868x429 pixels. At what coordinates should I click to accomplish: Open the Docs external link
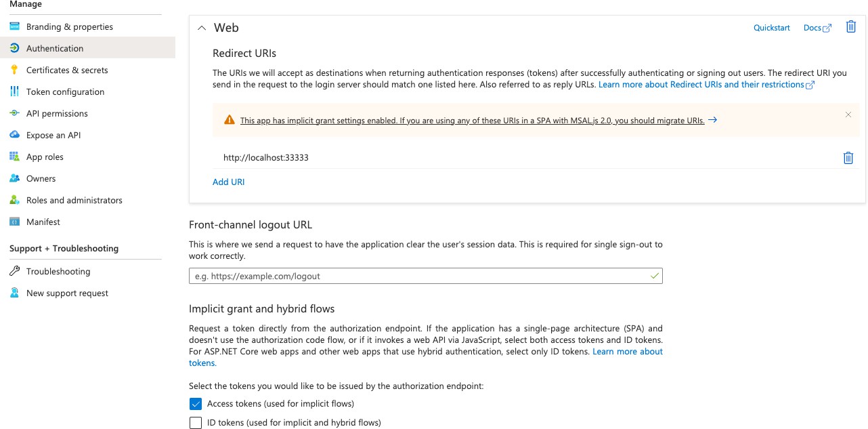[x=817, y=28]
